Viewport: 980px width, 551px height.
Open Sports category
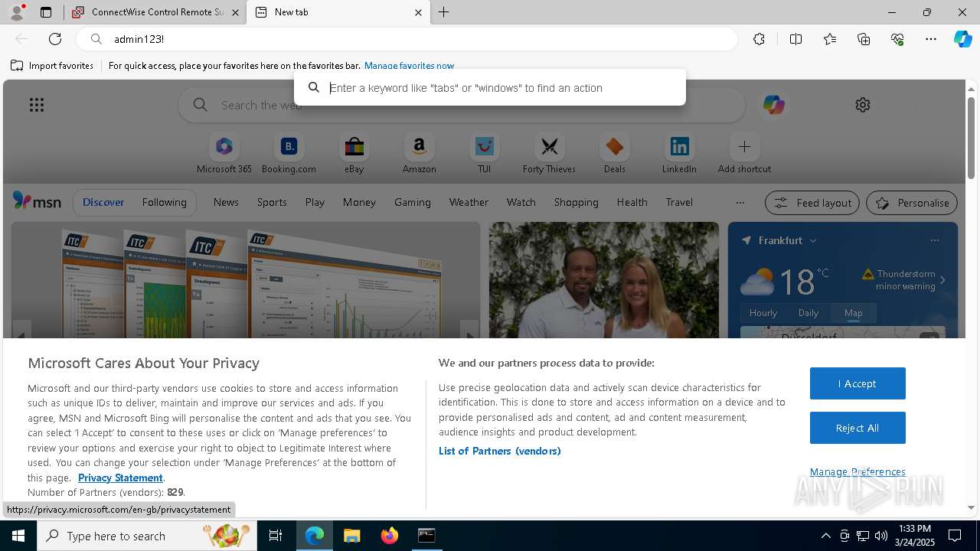coord(272,202)
